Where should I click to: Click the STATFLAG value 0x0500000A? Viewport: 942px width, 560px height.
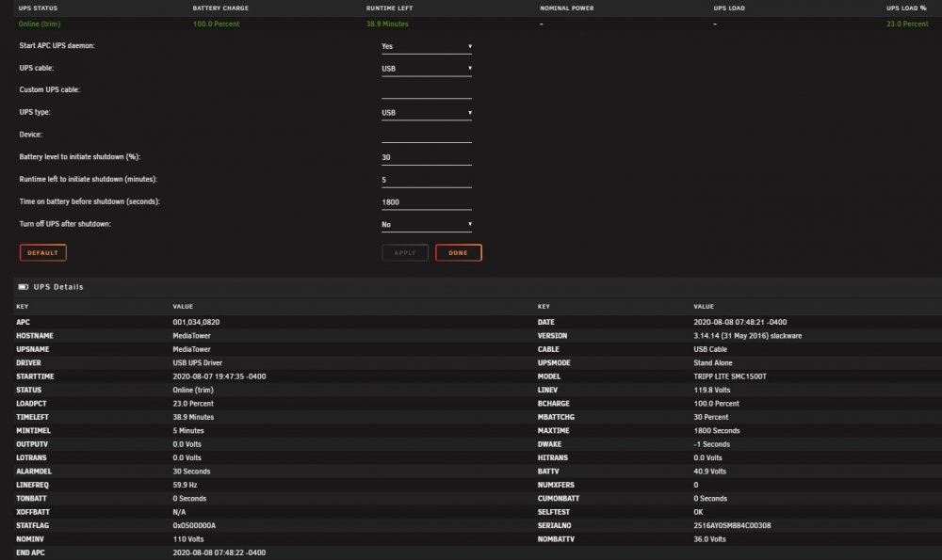click(194, 526)
